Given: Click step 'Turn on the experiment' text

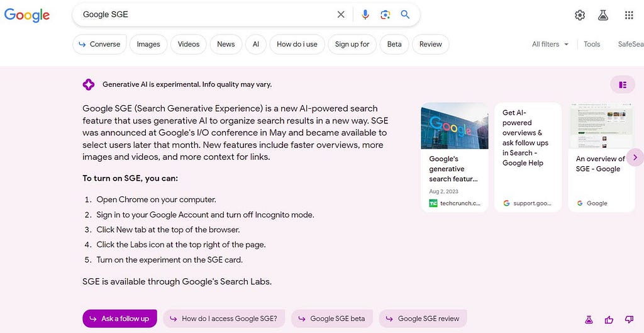Looking at the screenshot, I should click(x=170, y=260).
